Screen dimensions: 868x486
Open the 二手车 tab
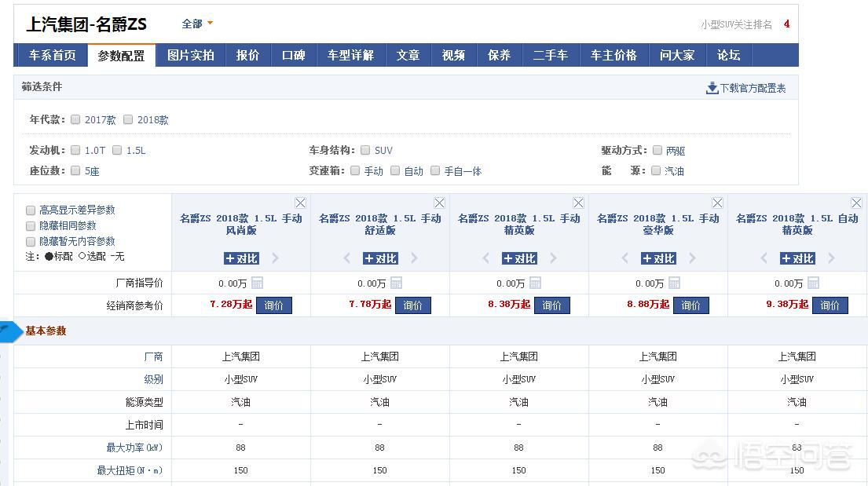pos(550,55)
